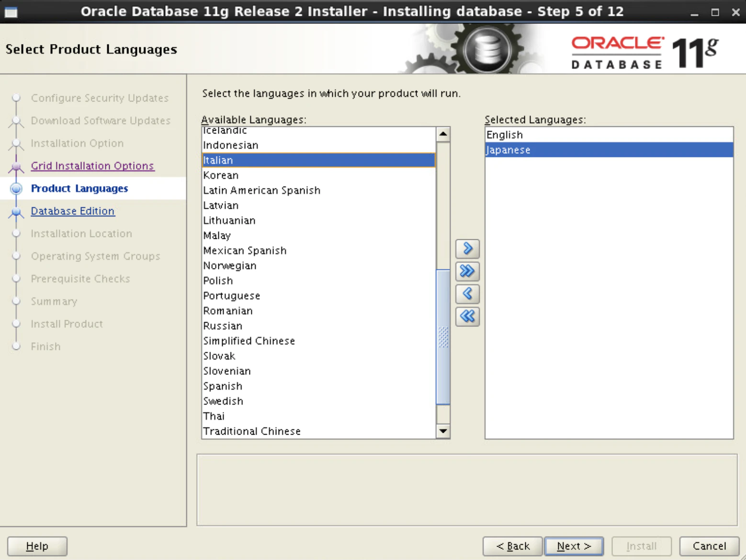Select Korean in Available Languages
Image resolution: width=746 pixels, height=560 pixels.
[319, 175]
